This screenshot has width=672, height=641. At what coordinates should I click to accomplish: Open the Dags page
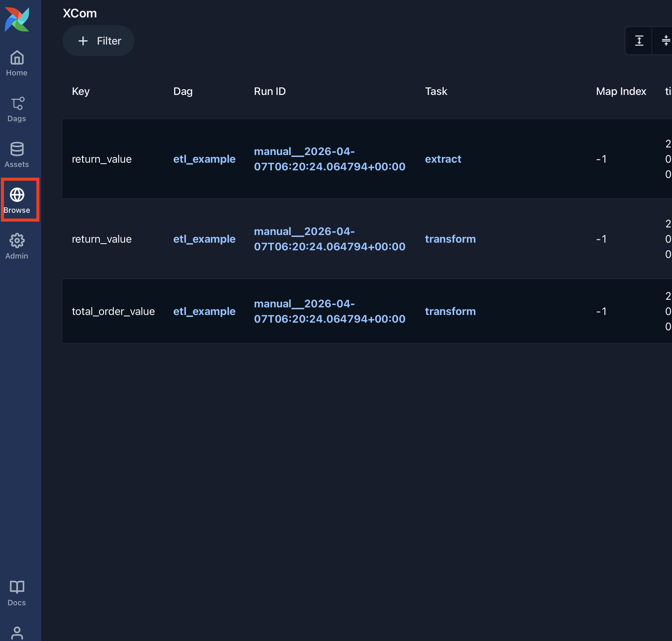[17, 109]
